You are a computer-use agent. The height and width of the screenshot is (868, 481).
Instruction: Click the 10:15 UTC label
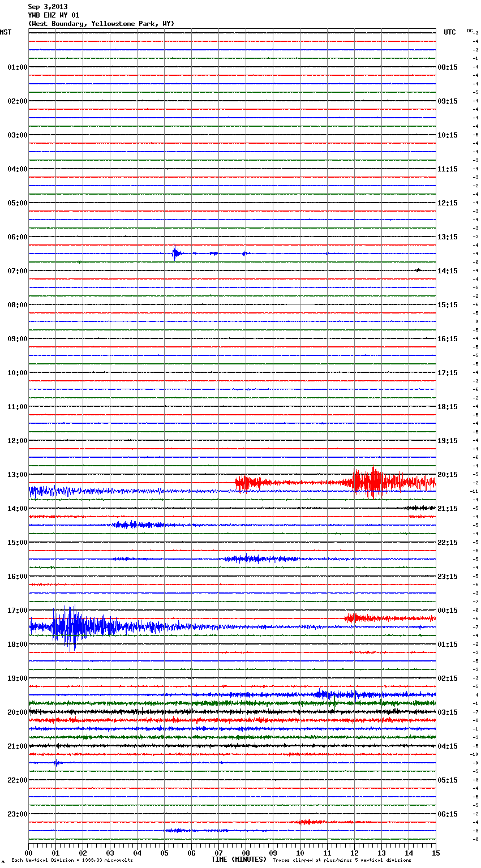(x=448, y=135)
